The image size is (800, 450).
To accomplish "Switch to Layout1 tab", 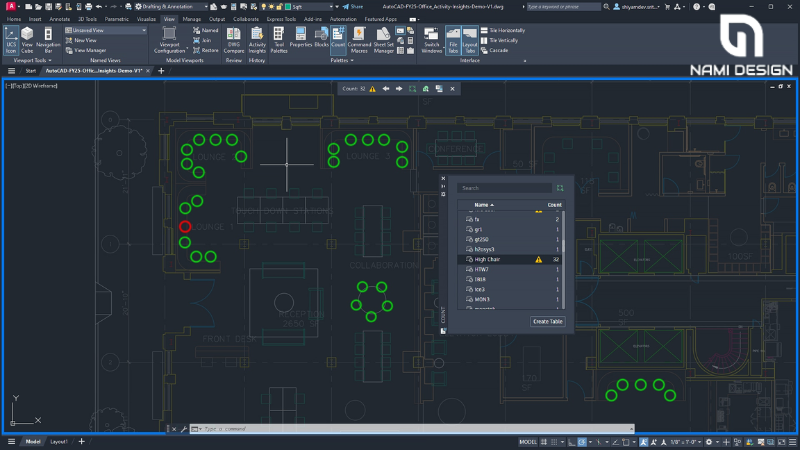I will point(59,442).
